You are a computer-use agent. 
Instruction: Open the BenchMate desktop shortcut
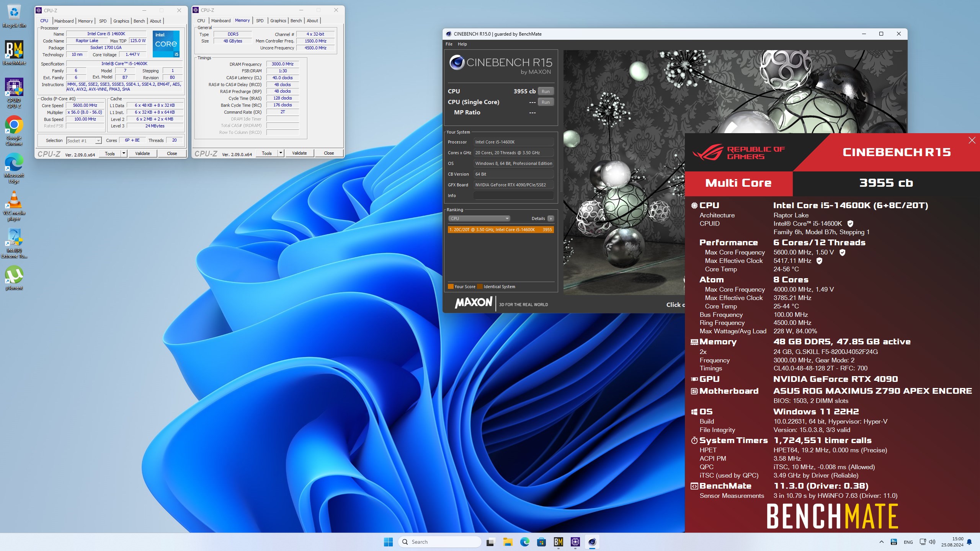click(x=14, y=53)
